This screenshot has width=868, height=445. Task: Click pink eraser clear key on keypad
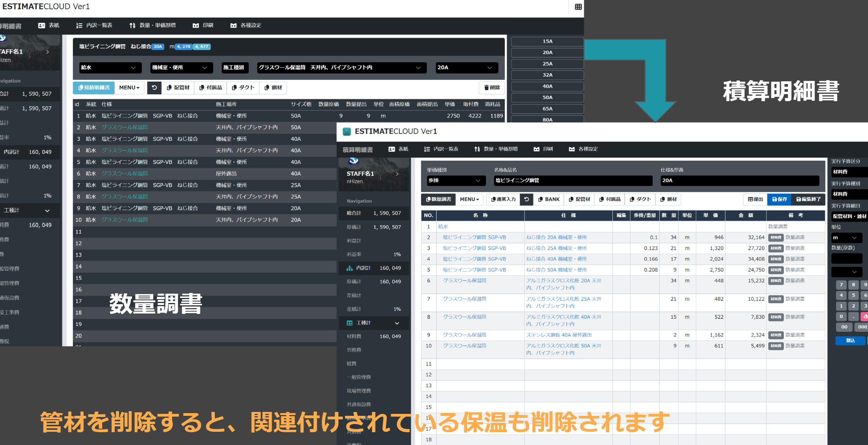point(864,317)
